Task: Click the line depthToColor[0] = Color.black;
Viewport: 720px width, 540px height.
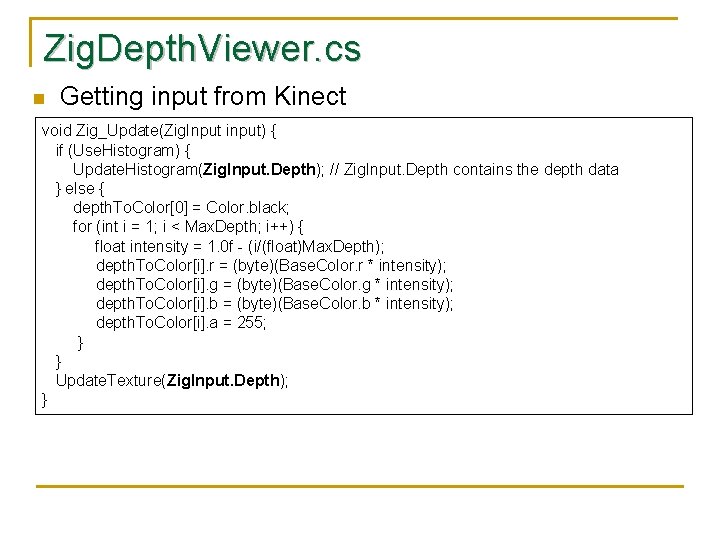Action: click(181, 208)
